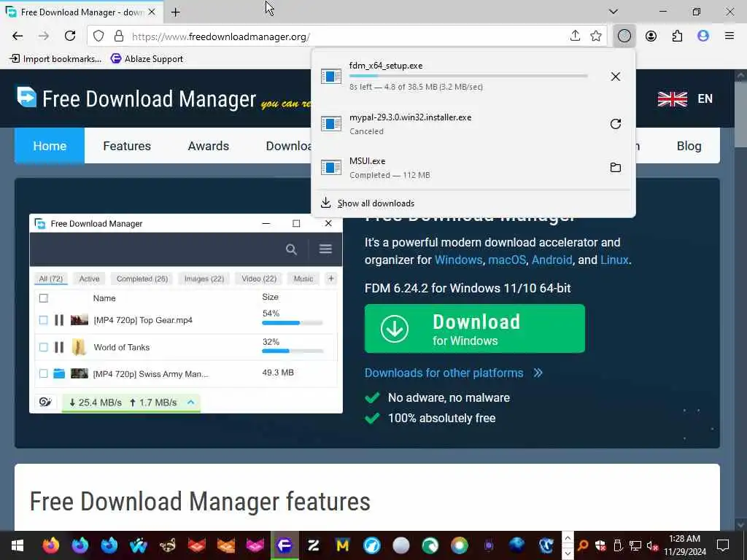Open the notification center icon
Screen dimensions: 747x560
coord(723,545)
